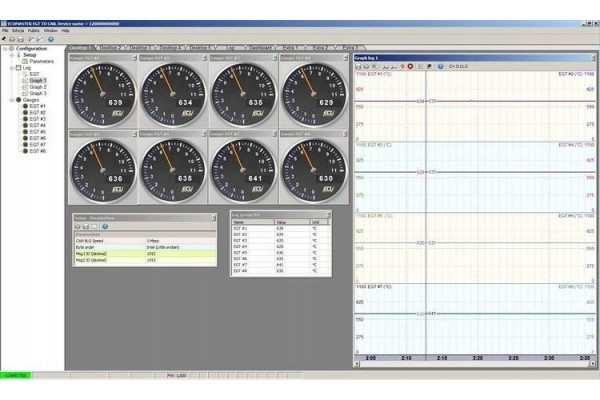Collapse the Setup tree node
Image resolution: width=600 pixels, height=400 pixels.
click(12, 55)
